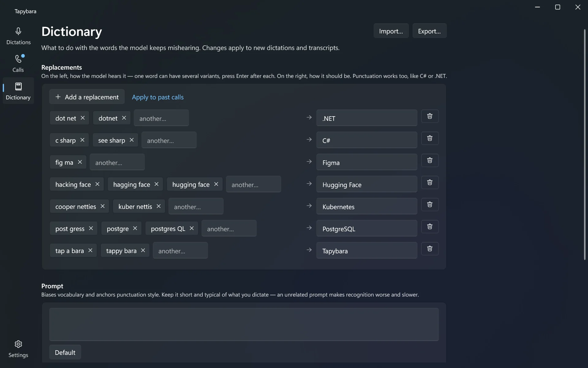588x368 pixels.
Task: Click the Apply to past calls link
Action: [158, 97]
